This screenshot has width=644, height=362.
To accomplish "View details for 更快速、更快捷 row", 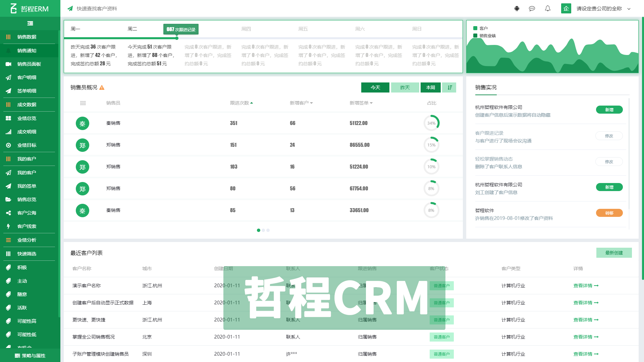I will click(x=586, y=320).
